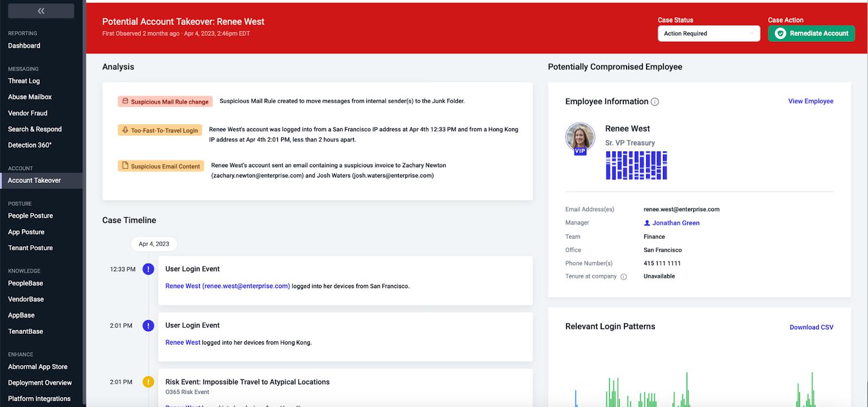Go to AppBase

pyautogui.click(x=21, y=315)
